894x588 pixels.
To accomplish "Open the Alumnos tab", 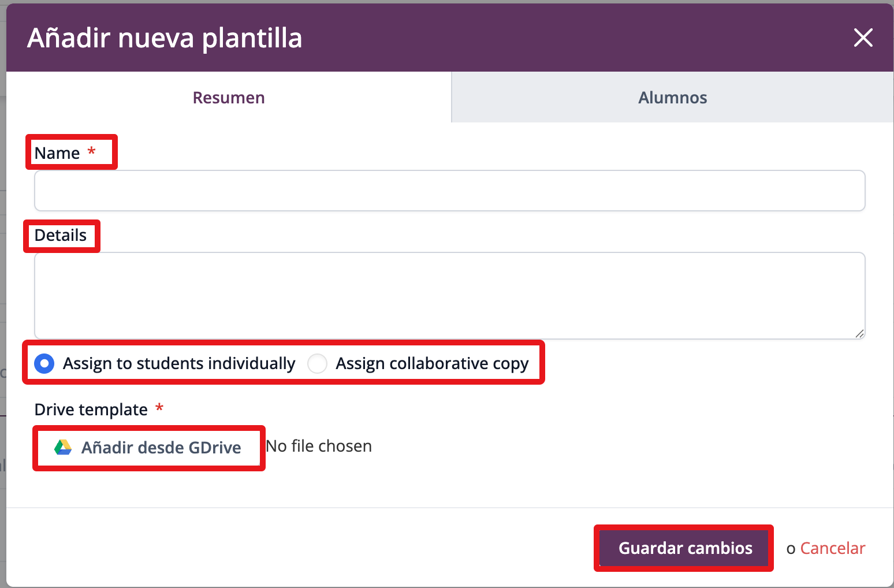I will [x=672, y=98].
